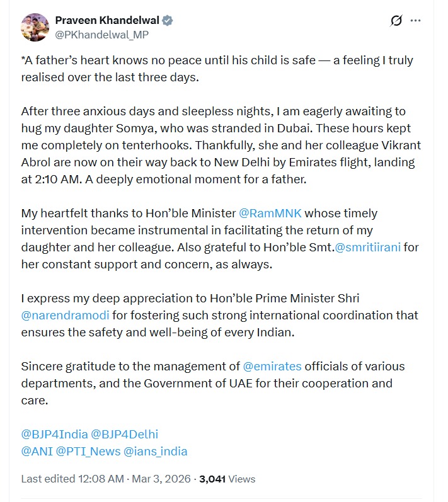The height and width of the screenshot is (502, 448).
Task: Click the @ANI mention
Action: coord(37,451)
